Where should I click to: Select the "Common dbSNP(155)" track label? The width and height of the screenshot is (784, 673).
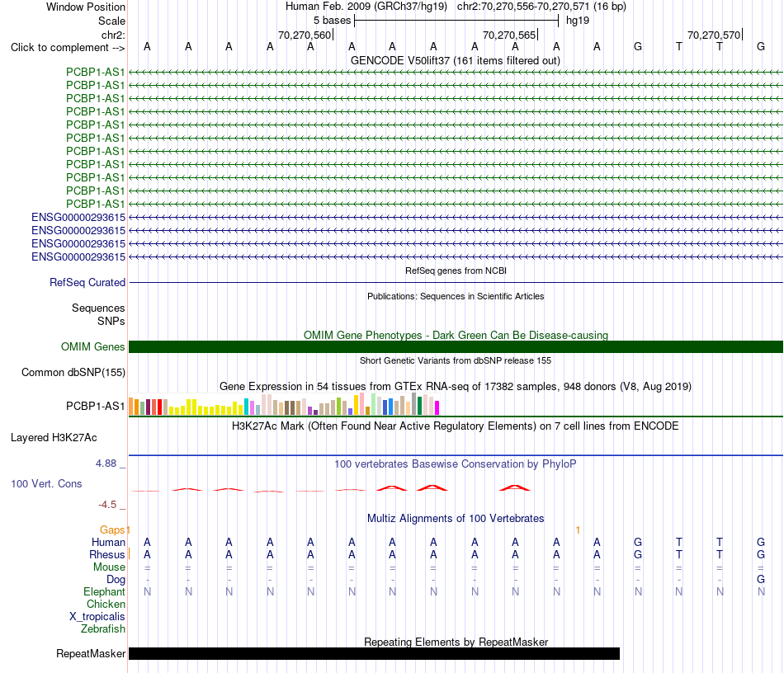point(73,373)
